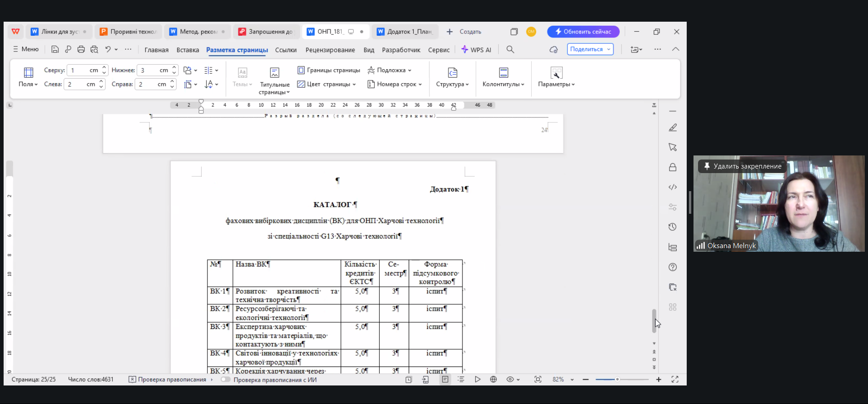
Task: Click the Save icon in quick toolbar
Action: (x=55, y=49)
